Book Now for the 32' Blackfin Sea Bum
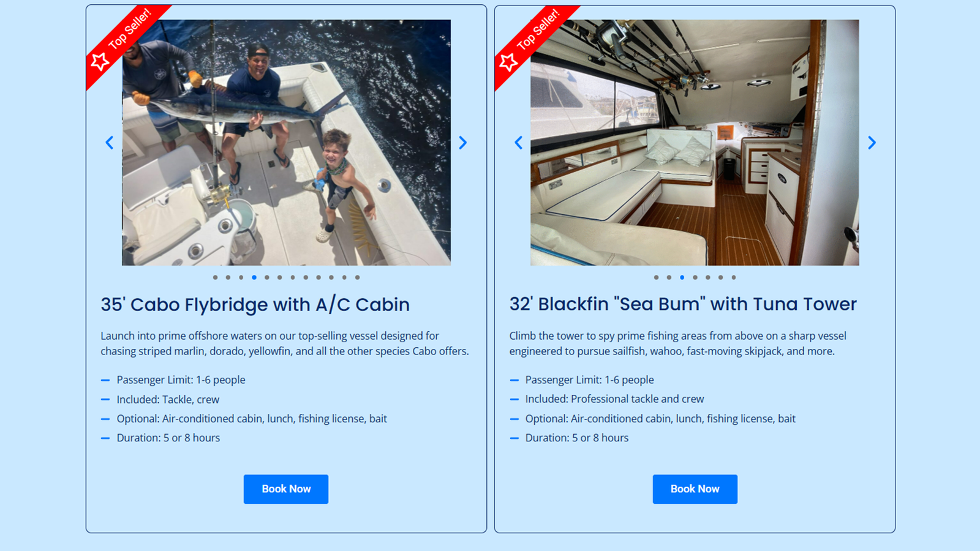The width and height of the screenshot is (980, 551). (x=695, y=489)
